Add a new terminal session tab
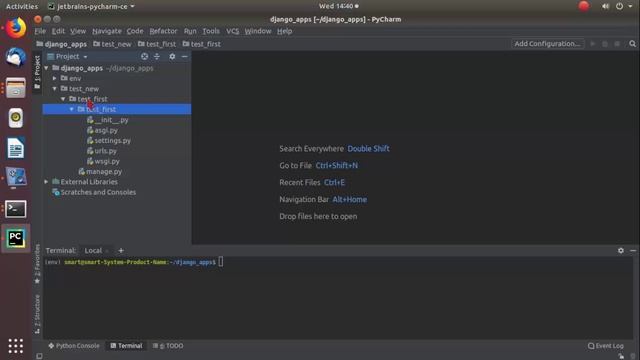This screenshot has height=360, width=640. 121,250
